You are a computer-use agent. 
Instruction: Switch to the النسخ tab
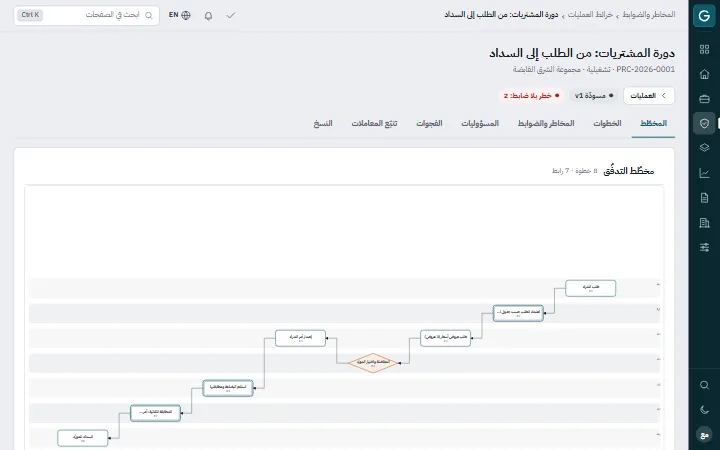coord(323,124)
